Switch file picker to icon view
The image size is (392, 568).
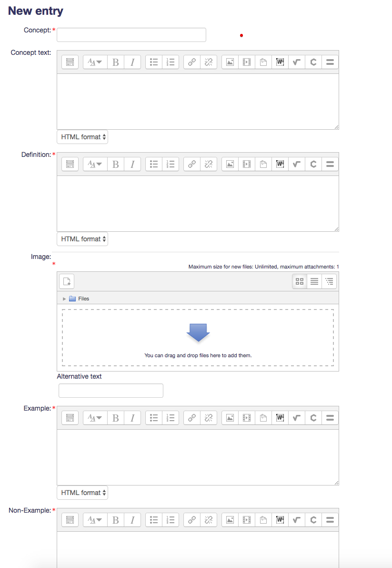pos(300,281)
